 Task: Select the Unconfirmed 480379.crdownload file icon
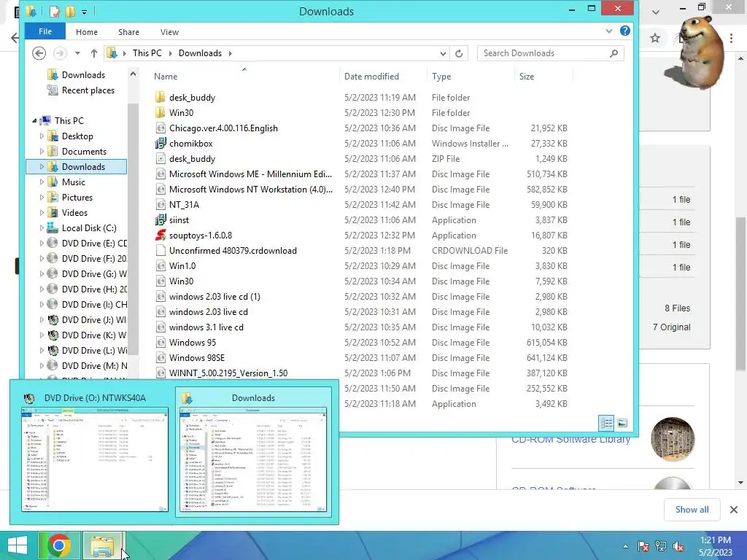point(160,251)
